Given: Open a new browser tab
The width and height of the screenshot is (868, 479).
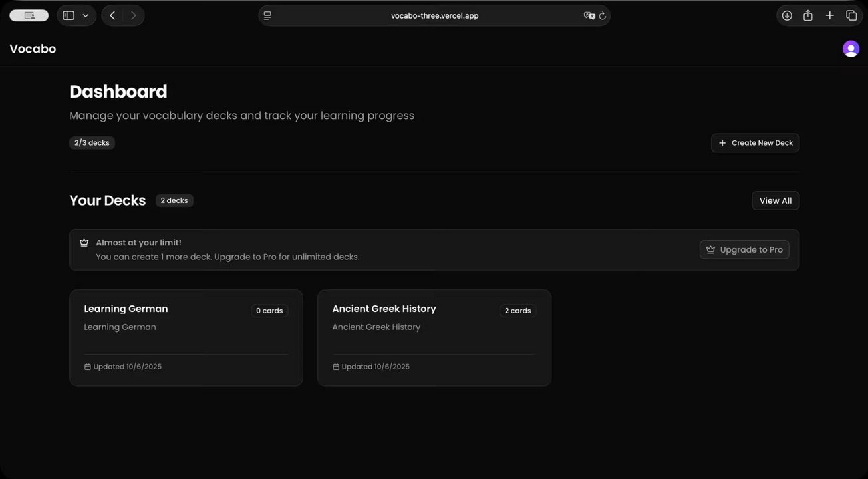Looking at the screenshot, I should coord(830,15).
